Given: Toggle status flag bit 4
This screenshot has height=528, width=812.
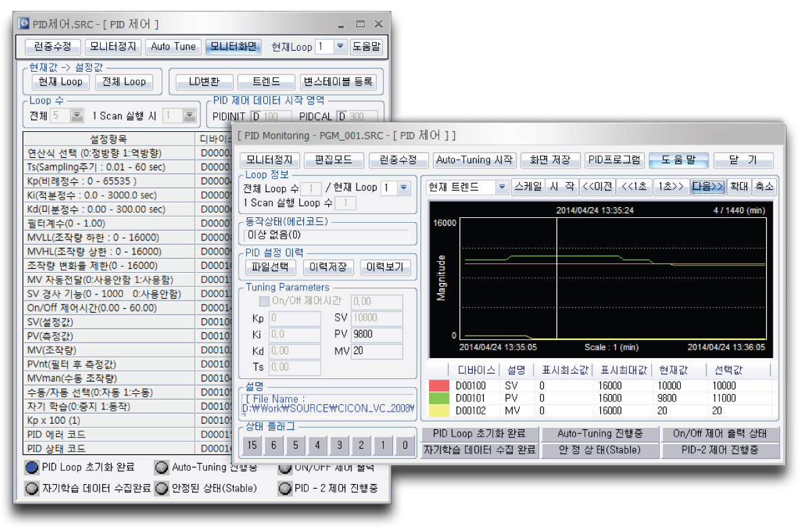Looking at the screenshot, I should [x=317, y=445].
